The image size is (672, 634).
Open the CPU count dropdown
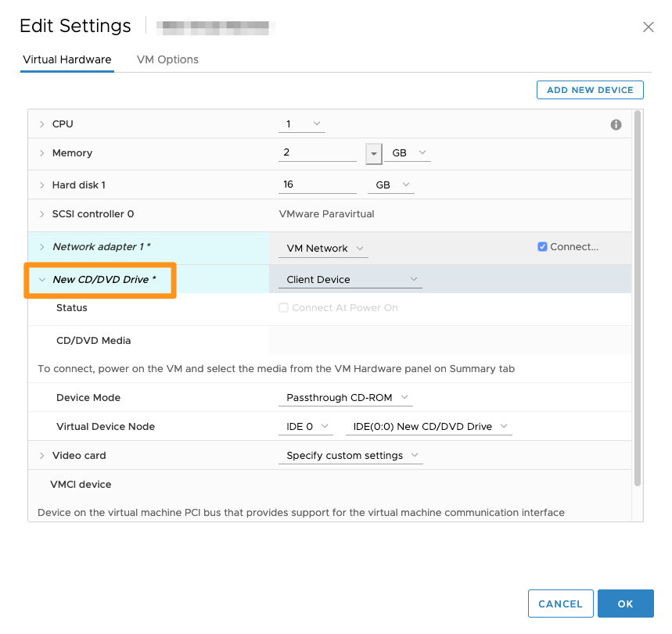pyautogui.click(x=302, y=124)
